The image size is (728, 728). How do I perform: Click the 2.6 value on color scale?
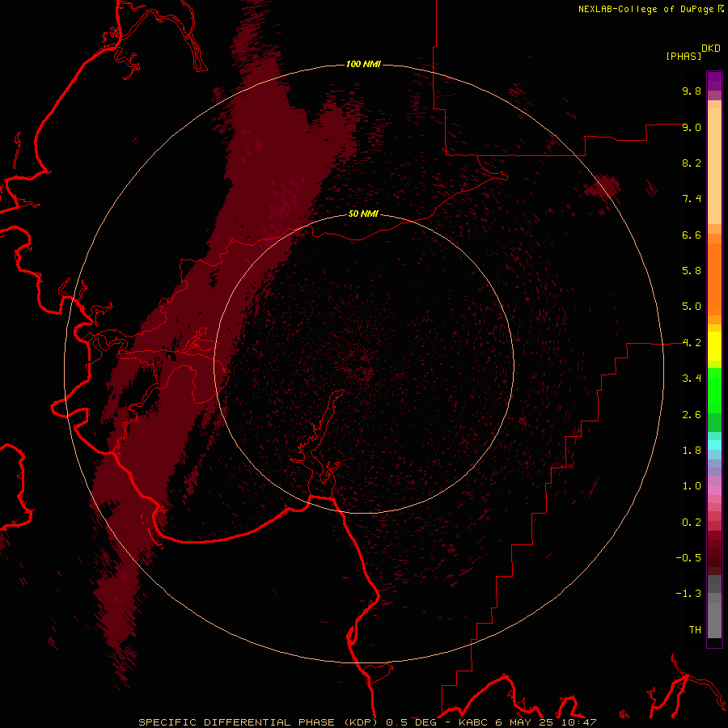(692, 415)
